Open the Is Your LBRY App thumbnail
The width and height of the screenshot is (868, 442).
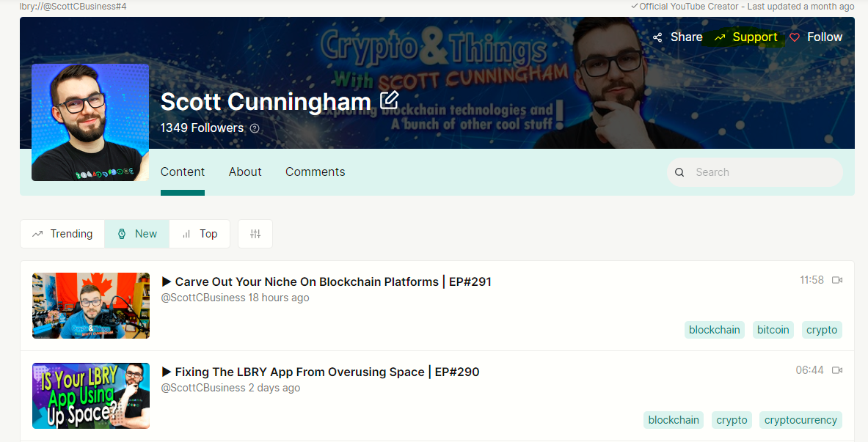click(x=91, y=396)
